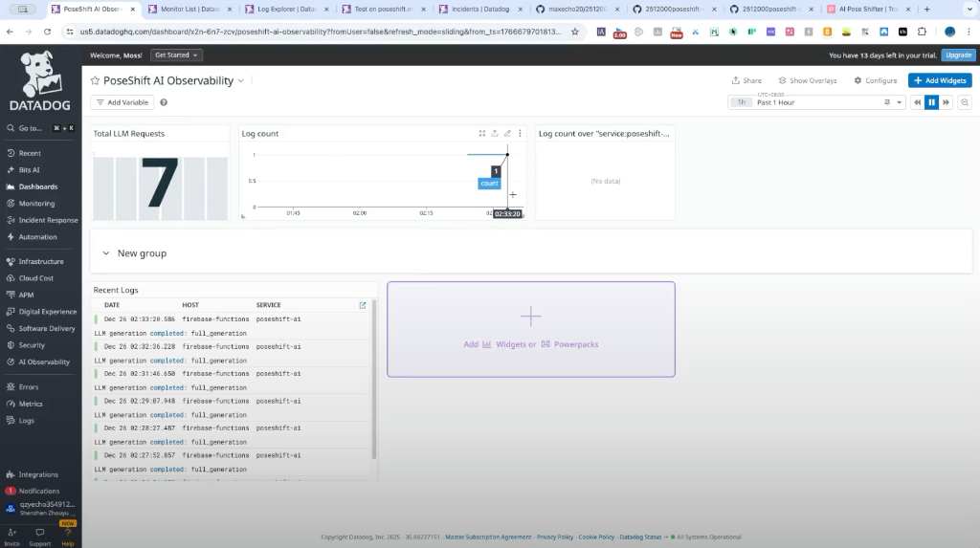Open AI Observability in sidebar
Viewport: 980px width, 548px height.
point(44,362)
